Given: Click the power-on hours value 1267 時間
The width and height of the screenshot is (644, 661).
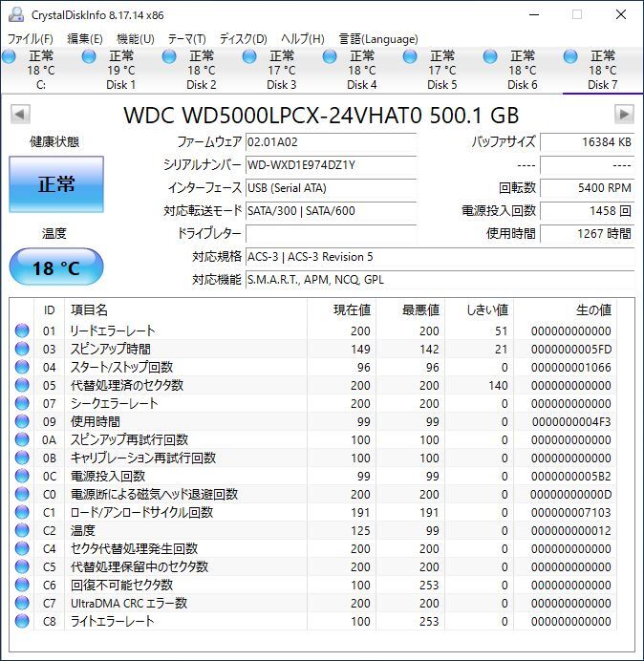Looking at the screenshot, I should coord(587,233).
